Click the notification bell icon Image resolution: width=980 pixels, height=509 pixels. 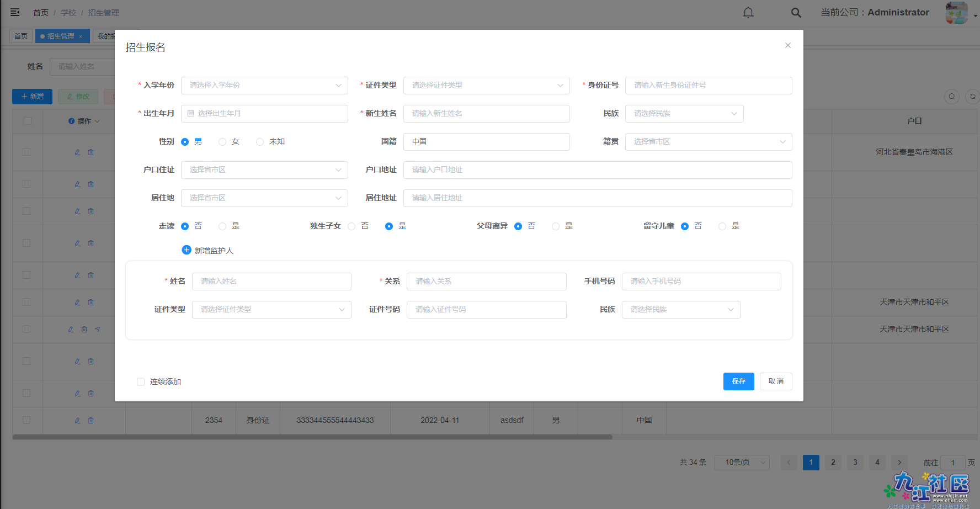click(748, 12)
